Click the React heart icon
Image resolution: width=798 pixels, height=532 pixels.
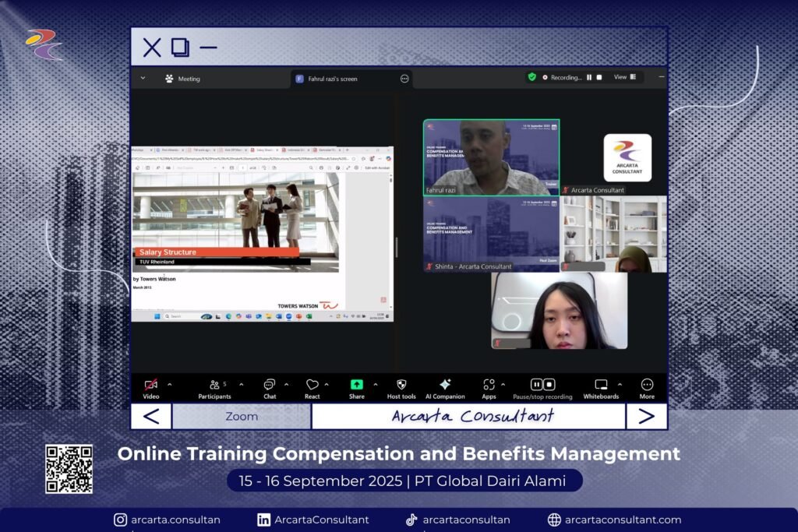coord(312,386)
